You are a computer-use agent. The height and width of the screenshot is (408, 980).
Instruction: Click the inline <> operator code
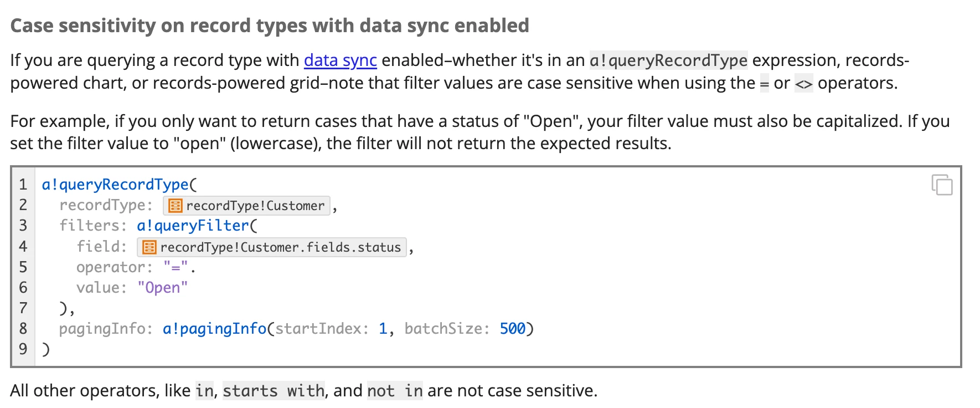[803, 83]
